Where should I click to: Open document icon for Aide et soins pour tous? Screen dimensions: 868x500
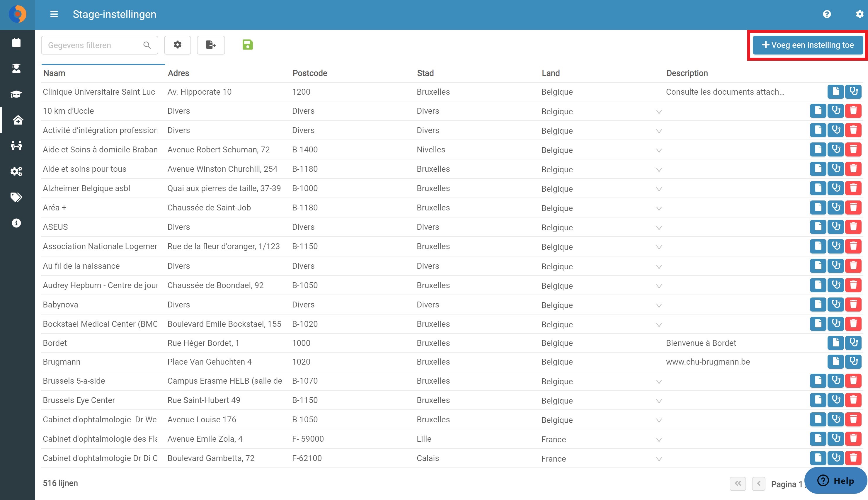tap(818, 169)
